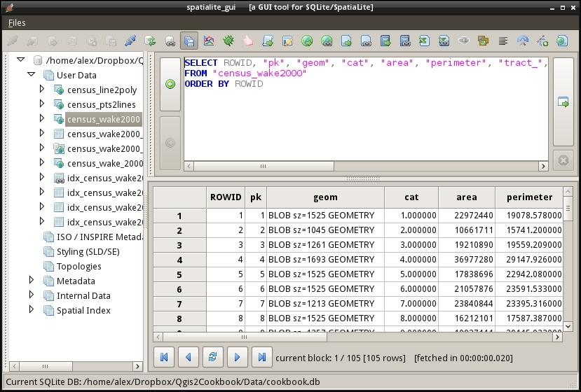Viewport: 581px width, 392px height.
Task: Click the window with green arrow button beside the SQL editor
Action: point(563,102)
